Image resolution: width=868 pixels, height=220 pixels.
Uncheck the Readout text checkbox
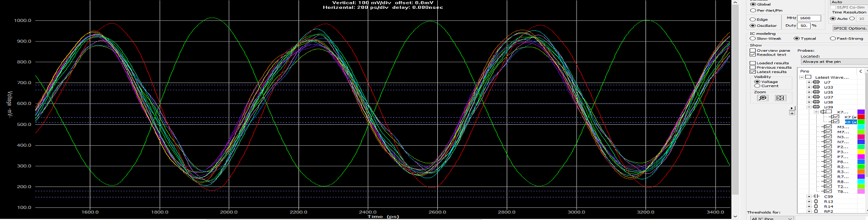click(752, 54)
